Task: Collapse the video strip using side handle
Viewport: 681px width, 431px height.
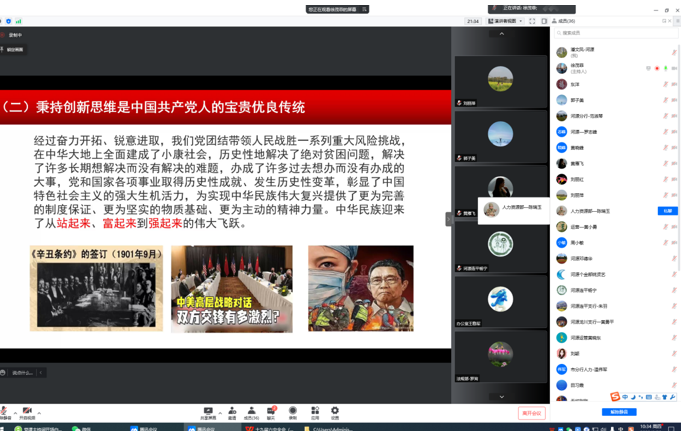Action: point(449,219)
